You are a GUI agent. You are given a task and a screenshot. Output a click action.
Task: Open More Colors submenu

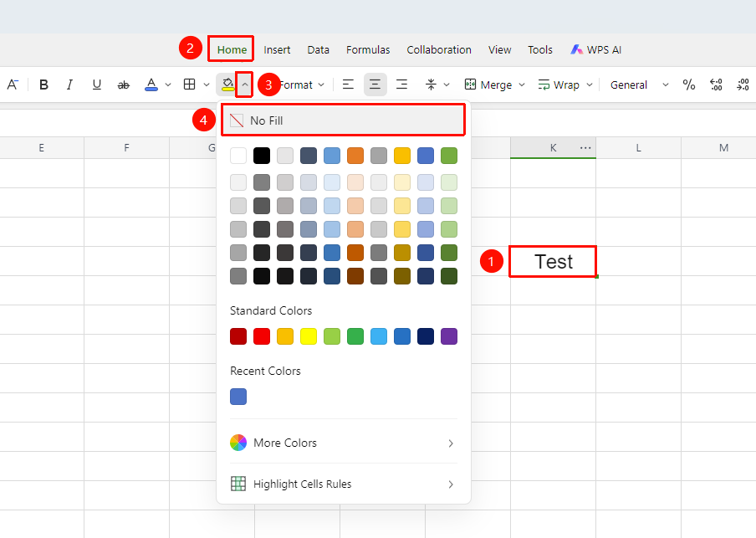(343, 443)
